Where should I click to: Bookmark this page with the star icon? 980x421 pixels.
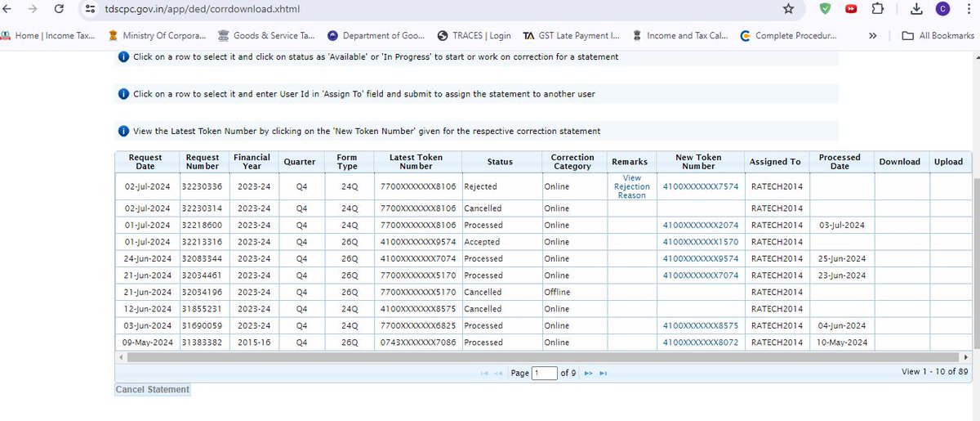pos(788,9)
